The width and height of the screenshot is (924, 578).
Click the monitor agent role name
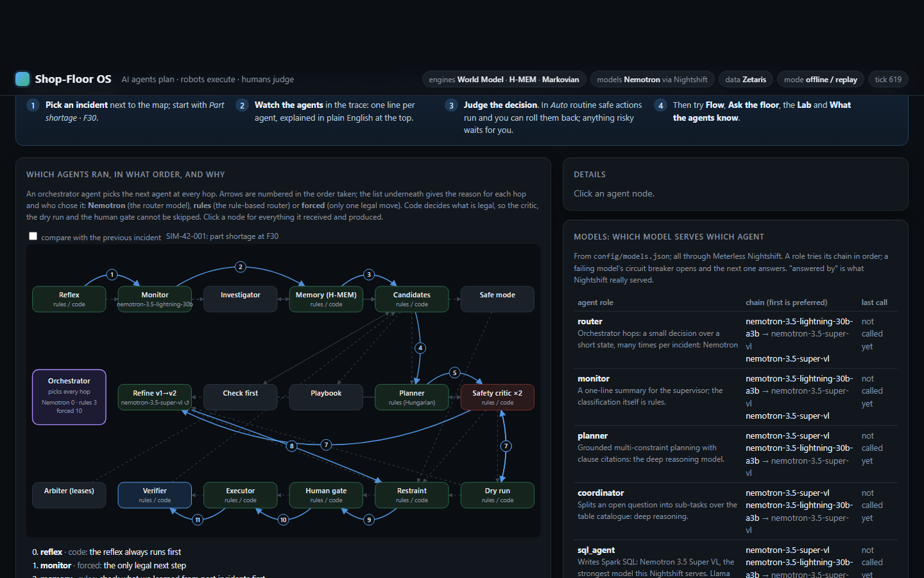594,378
